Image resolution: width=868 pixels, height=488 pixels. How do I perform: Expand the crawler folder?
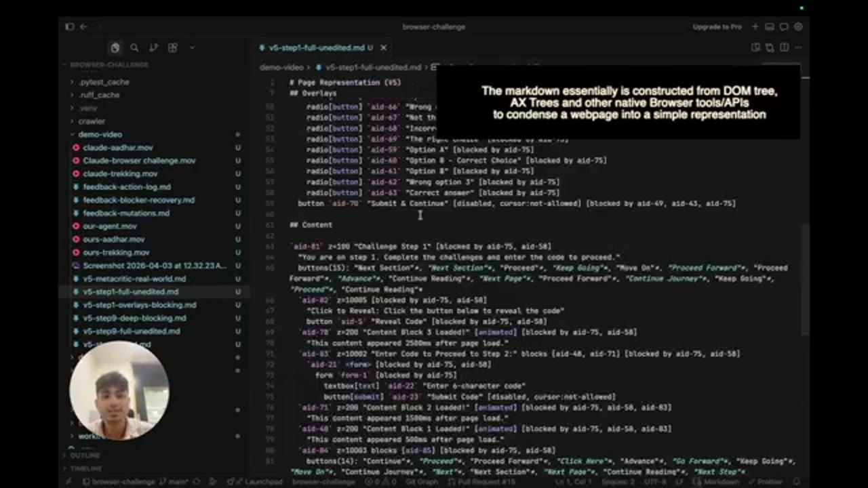(x=154, y=121)
